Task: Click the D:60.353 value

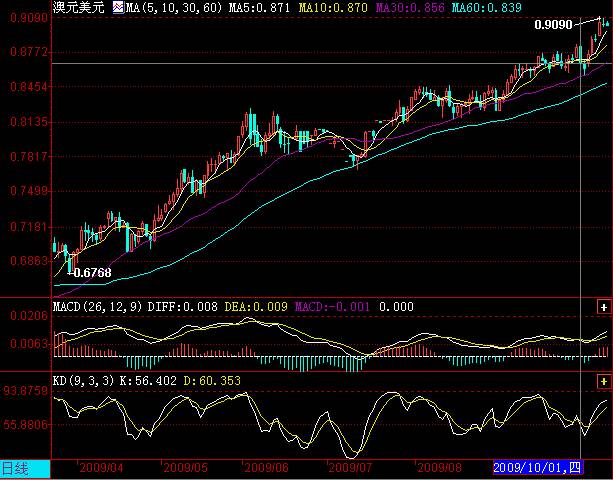Action: tap(212, 381)
